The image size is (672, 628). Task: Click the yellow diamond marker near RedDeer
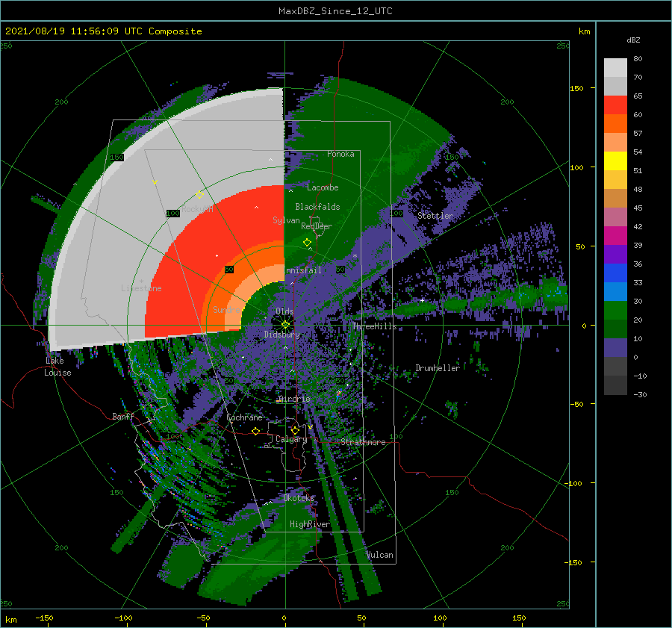pos(307,243)
